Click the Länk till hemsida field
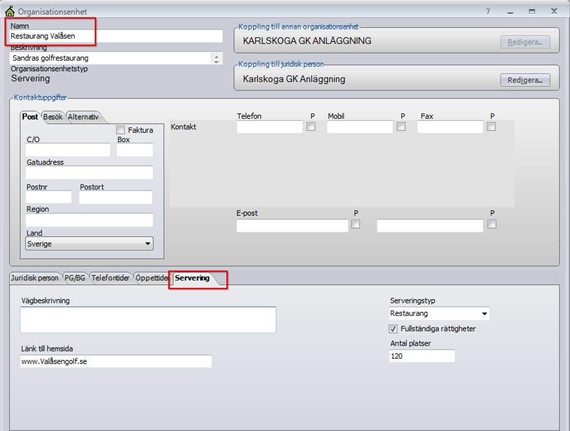 point(116,361)
